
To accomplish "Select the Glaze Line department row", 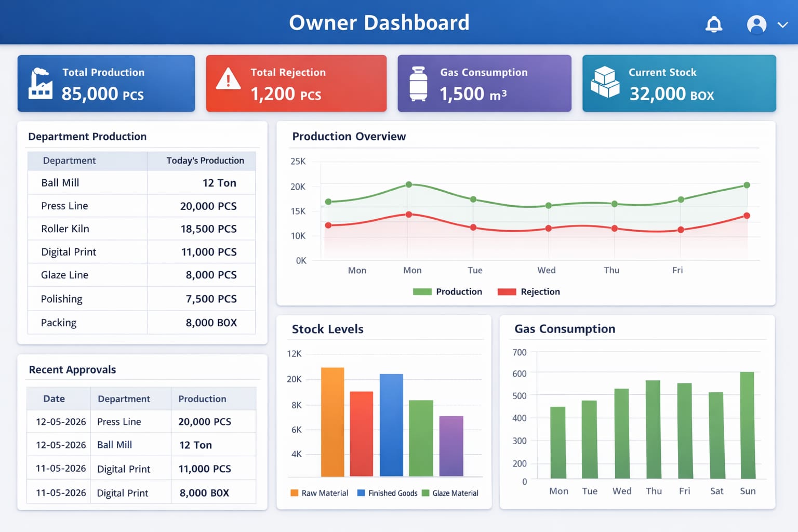I will (x=141, y=275).
